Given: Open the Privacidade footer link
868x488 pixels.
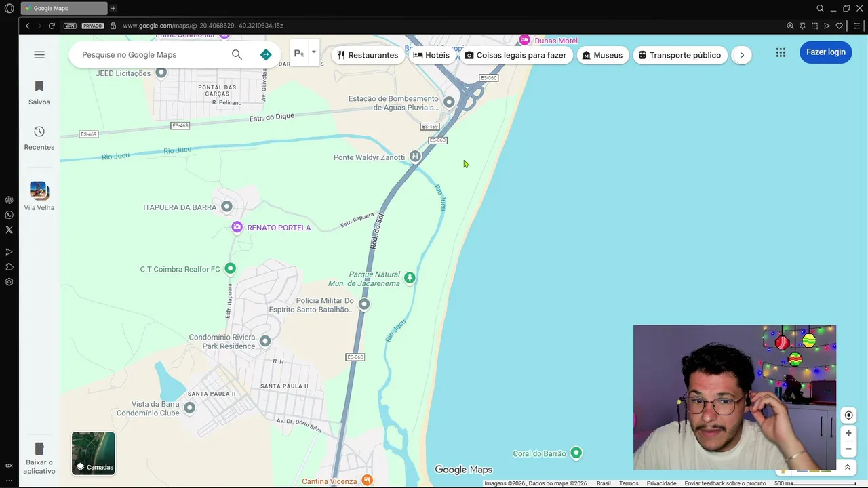Looking at the screenshot, I should click(x=661, y=483).
